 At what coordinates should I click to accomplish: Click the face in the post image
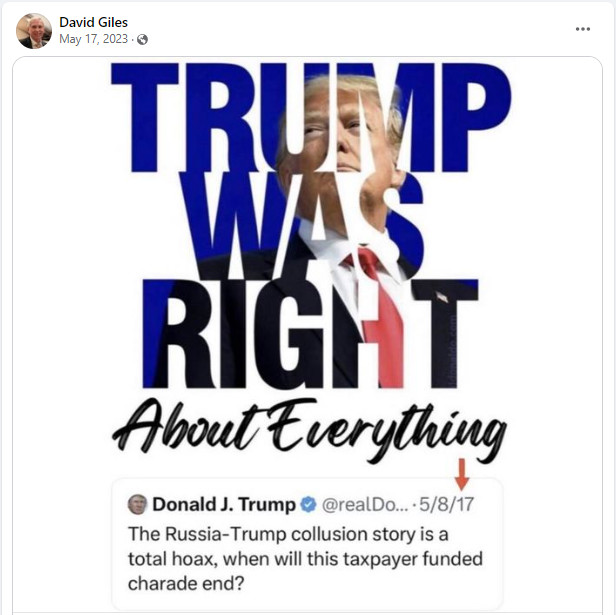[x=342, y=145]
